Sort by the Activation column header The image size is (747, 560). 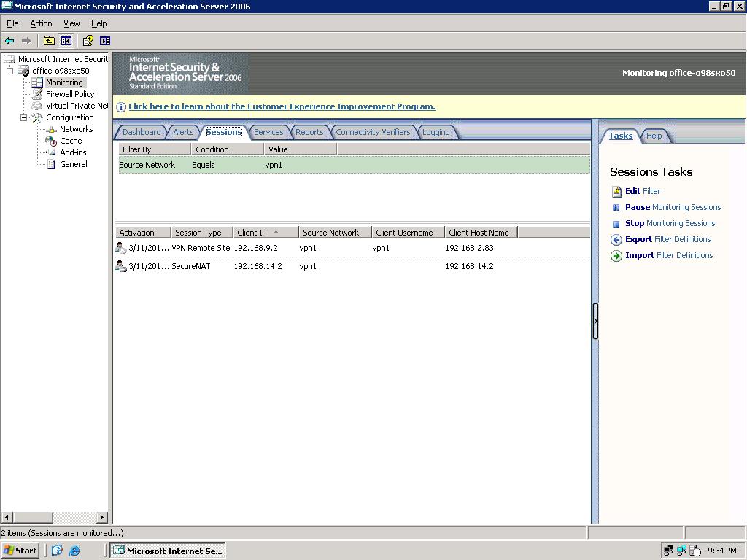pos(143,233)
